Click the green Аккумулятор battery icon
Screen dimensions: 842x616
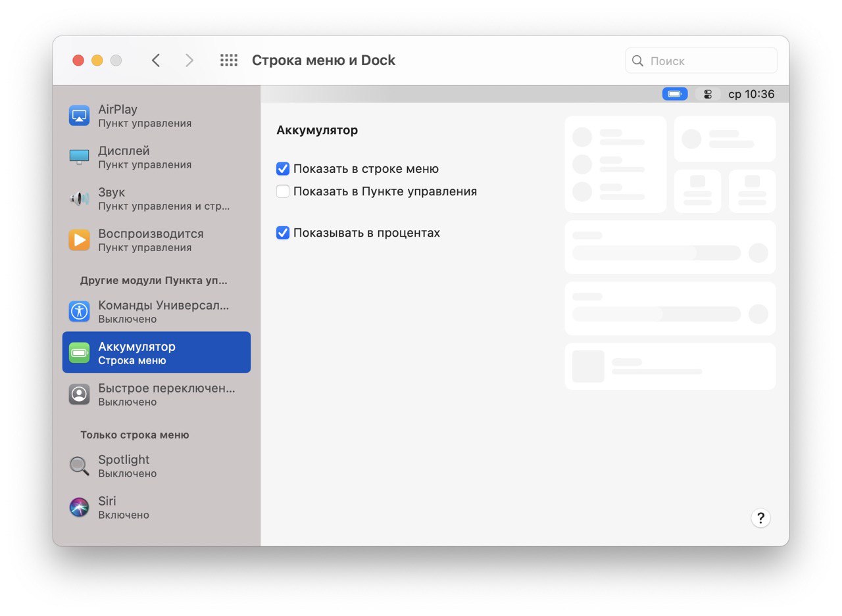click(x=79, y=352)
